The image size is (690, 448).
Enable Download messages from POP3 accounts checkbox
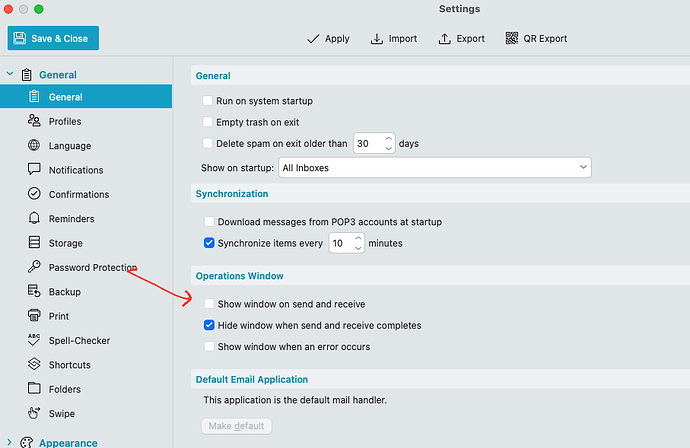point(209,221)
